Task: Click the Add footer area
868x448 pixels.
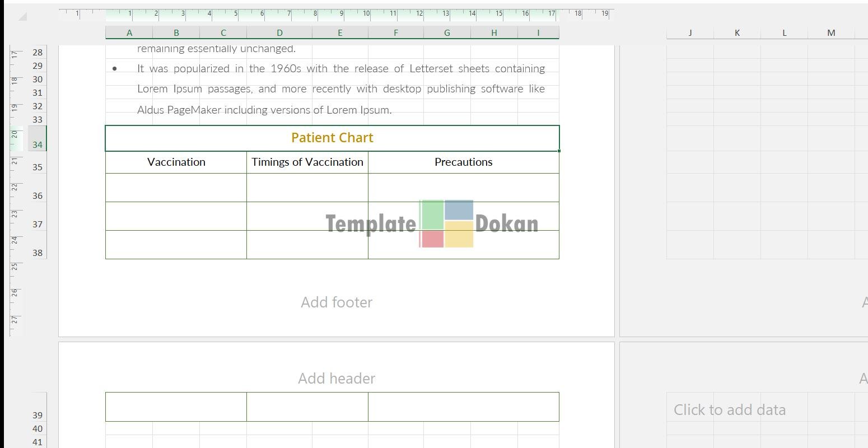Action: coord(337,302)
